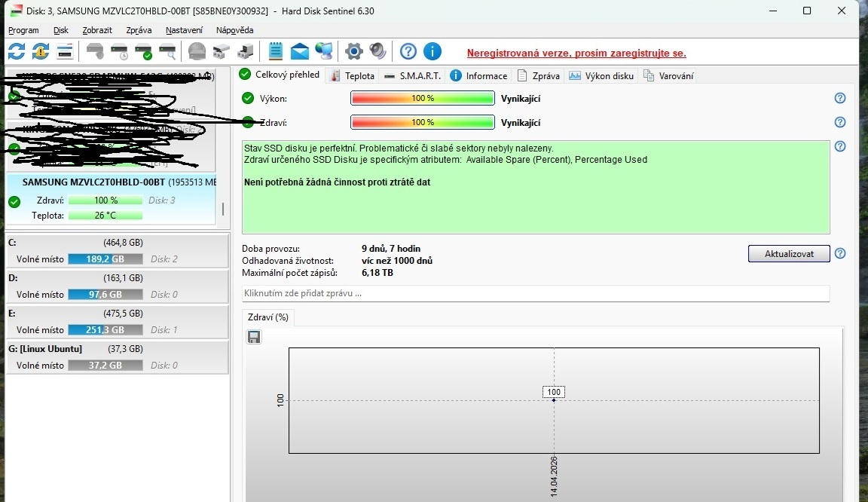Open the Varování tab

coord(668,76)
